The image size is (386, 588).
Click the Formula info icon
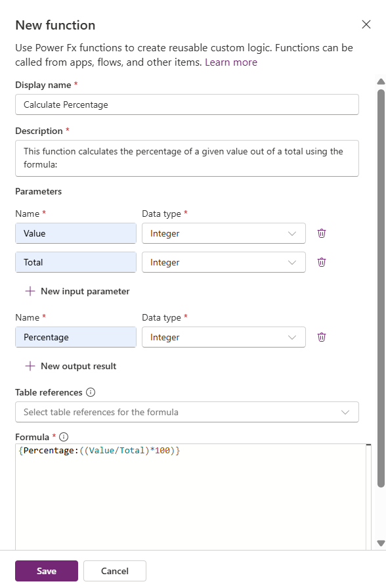[x=64, y=437]
